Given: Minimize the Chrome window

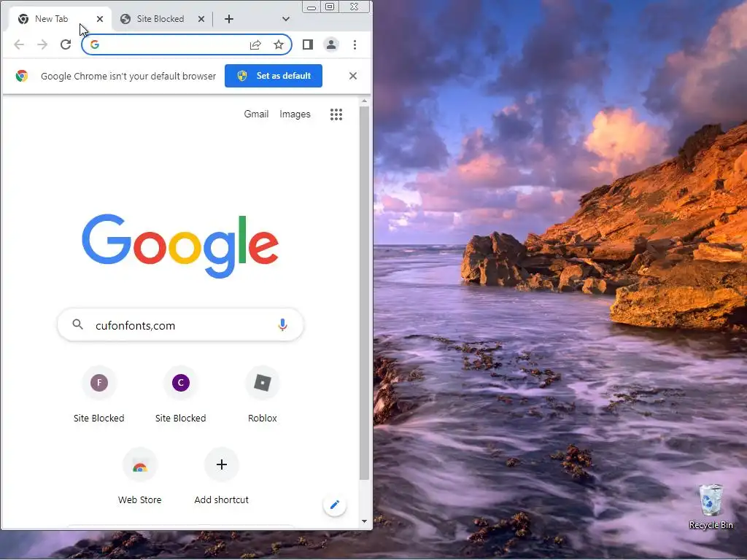Looking at the screenshot, I should (311, 7).
